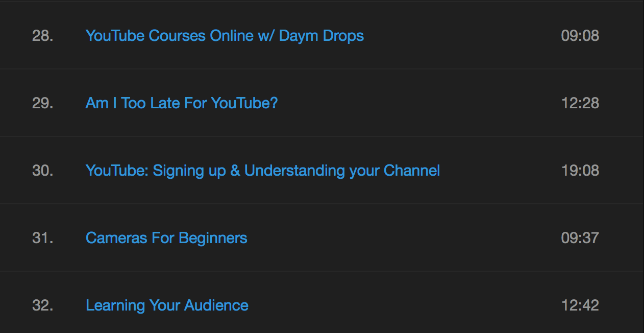Click the 19:08 duration label
The height and width of the screenshot is (333, 644).
point(580,171)
